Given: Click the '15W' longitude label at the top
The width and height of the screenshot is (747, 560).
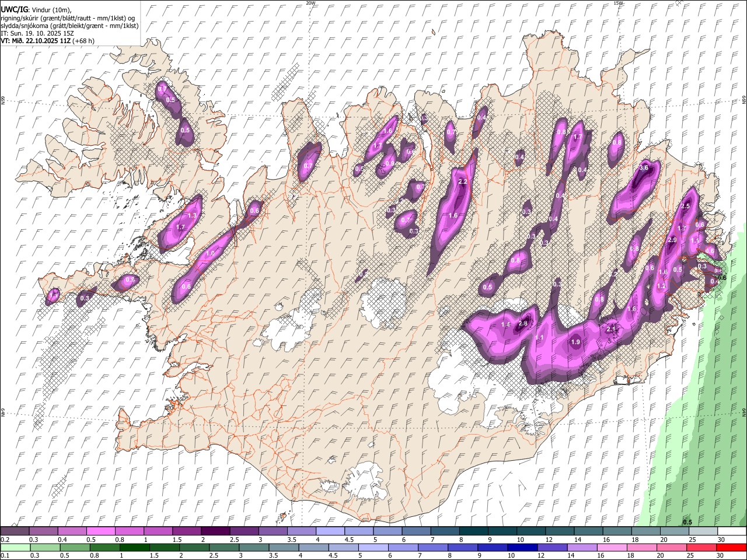Looking at the screenshot, I should click(x=618, y=3).
